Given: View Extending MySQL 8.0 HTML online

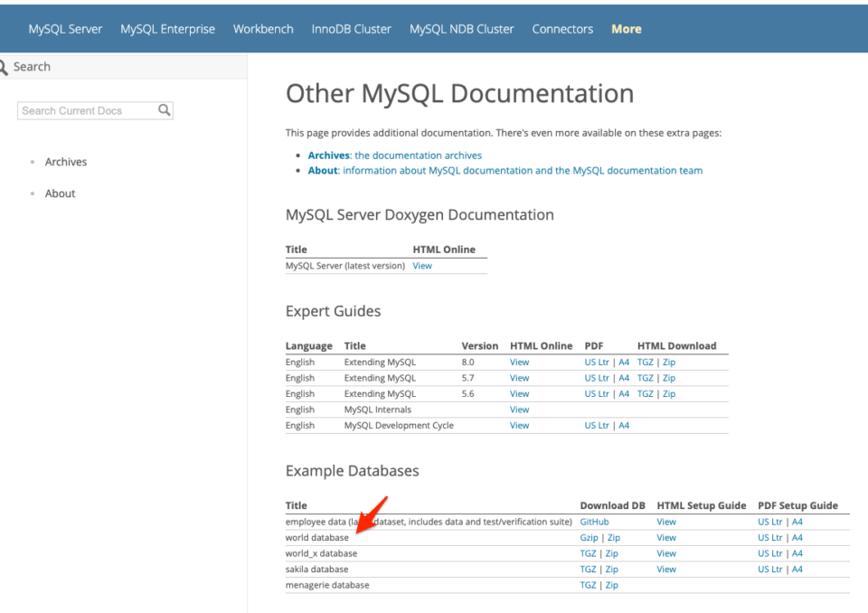Looking at the screenshot, I should point(519,363).
